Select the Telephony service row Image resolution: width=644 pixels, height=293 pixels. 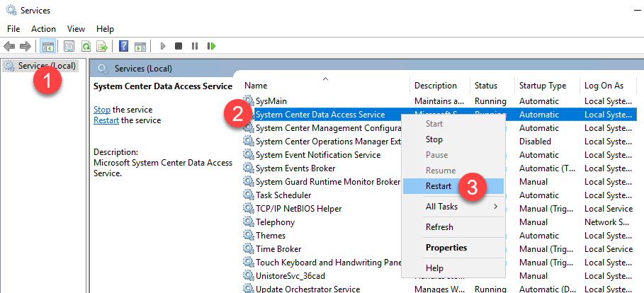coord(439,222)
